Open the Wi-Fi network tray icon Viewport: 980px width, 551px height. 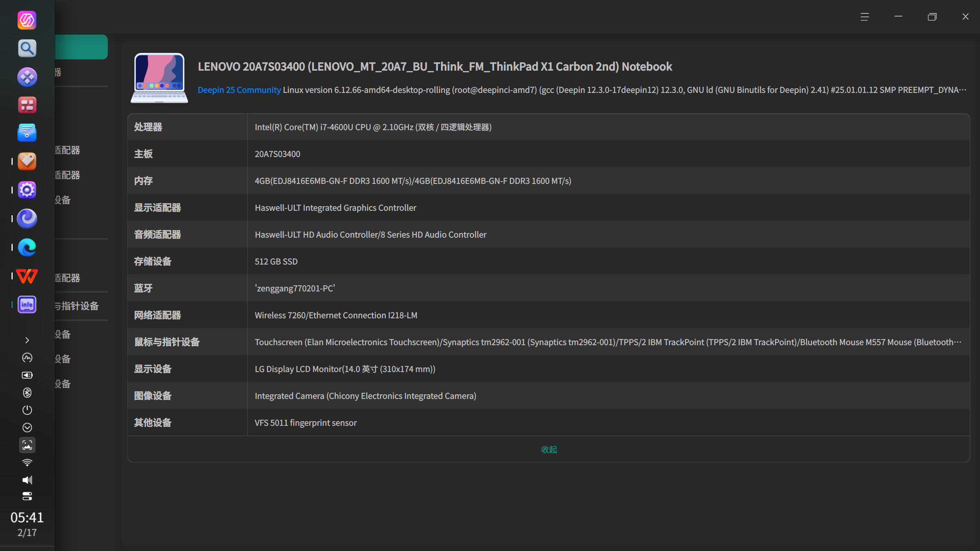click(27, 462)
